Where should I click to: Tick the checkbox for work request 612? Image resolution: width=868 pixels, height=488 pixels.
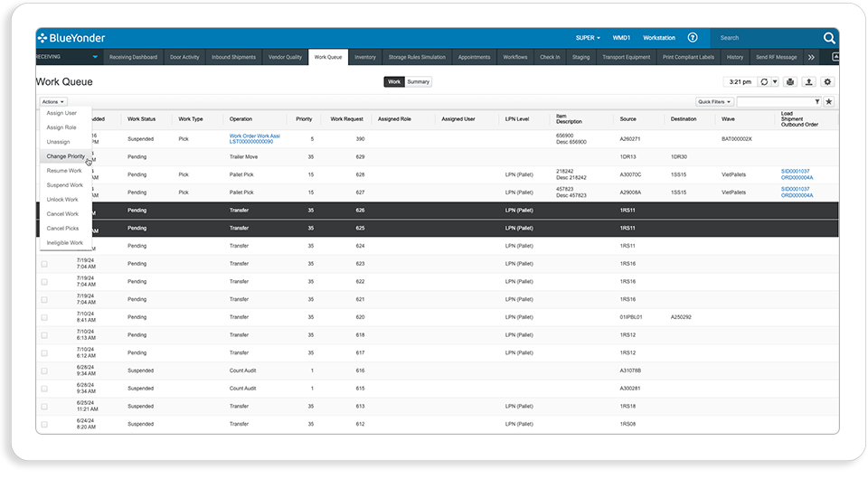point(44,425)
